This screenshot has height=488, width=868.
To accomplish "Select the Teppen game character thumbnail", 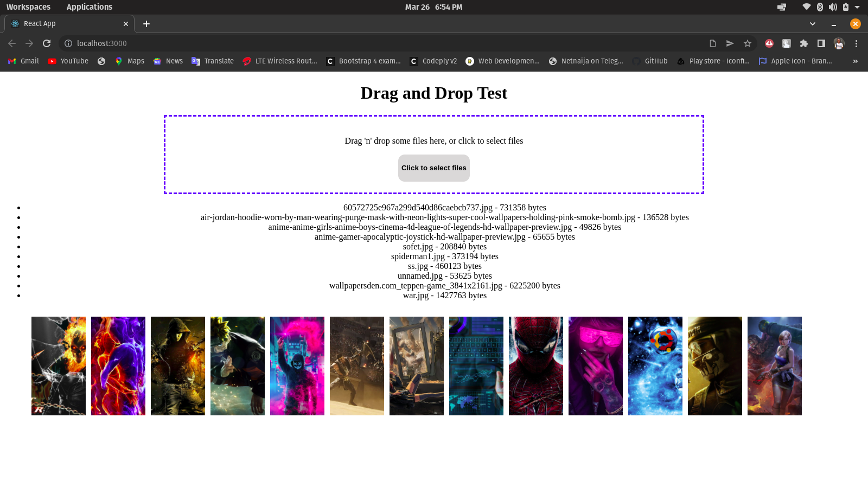I will pos(775,366).
